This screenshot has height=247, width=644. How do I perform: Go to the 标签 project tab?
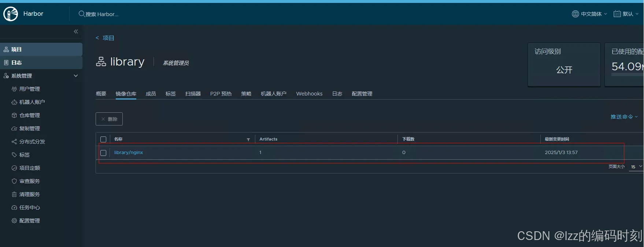tap(171, 94)
